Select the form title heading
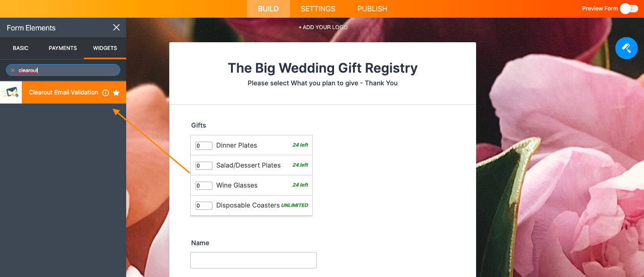This screenshot has width=644, height=277. (x=322, y=68)
